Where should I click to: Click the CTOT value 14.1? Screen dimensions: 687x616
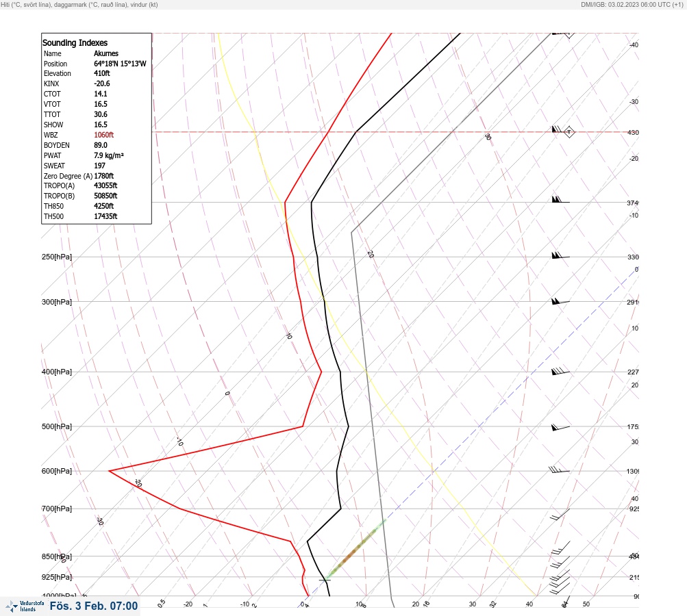pos(100,94)
